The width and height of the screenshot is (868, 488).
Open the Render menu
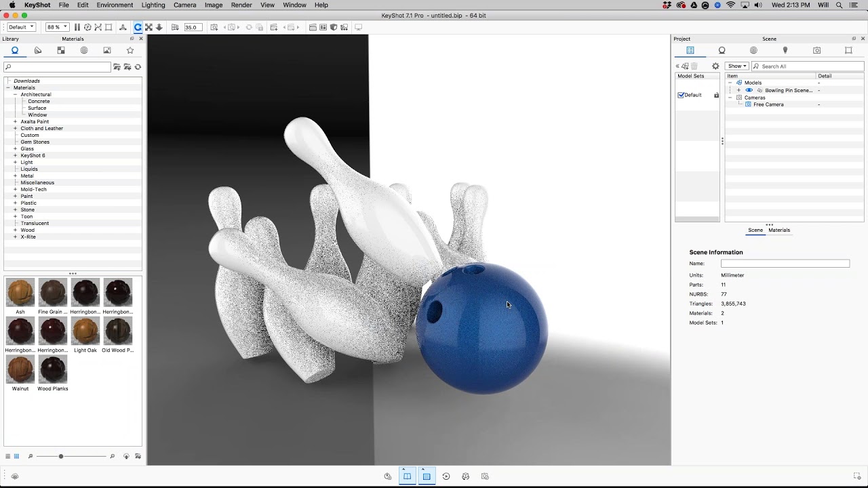[x=241, y=5]
